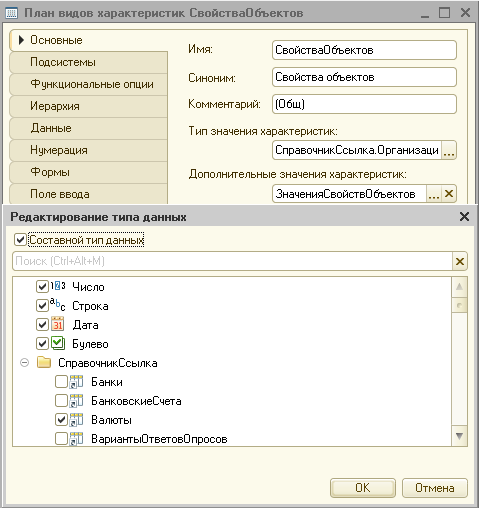Click scrollbar down arrow in type list
The width and height of the screenshot is (479, 508).
[x=459, y=436]
